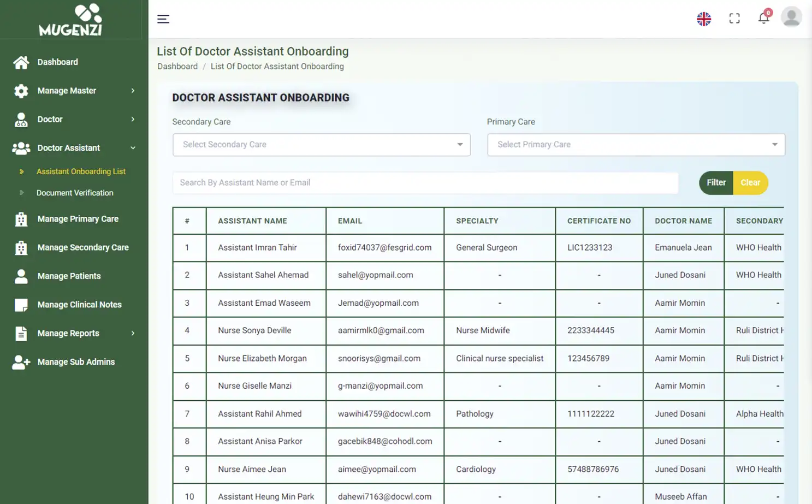Click the Manage Reports document icon
Viewport: 812px width, 504px height.
coord(21,333)
